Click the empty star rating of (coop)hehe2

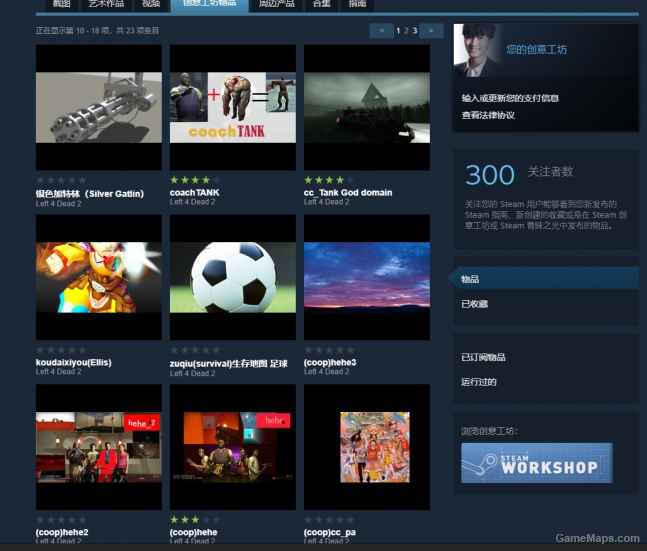[x=61, y=520]
